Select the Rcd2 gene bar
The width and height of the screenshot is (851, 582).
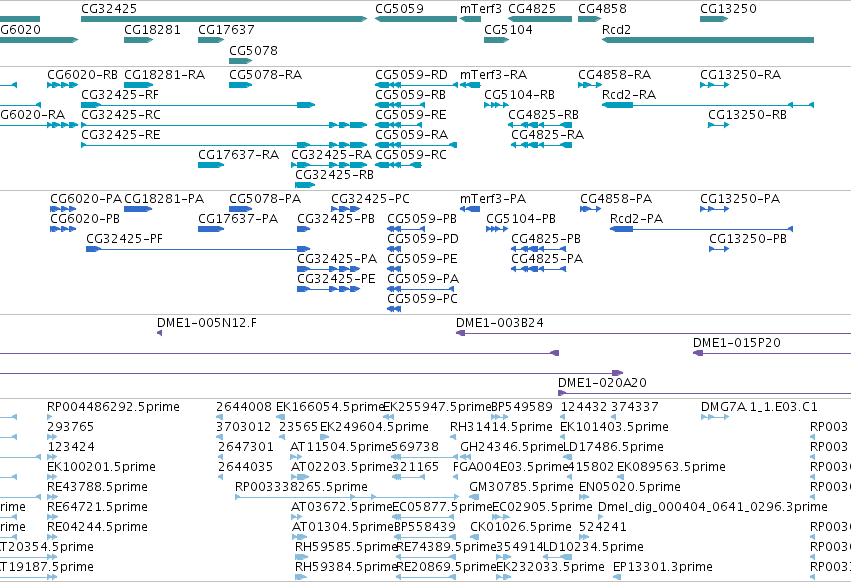[x=708, y=40]
